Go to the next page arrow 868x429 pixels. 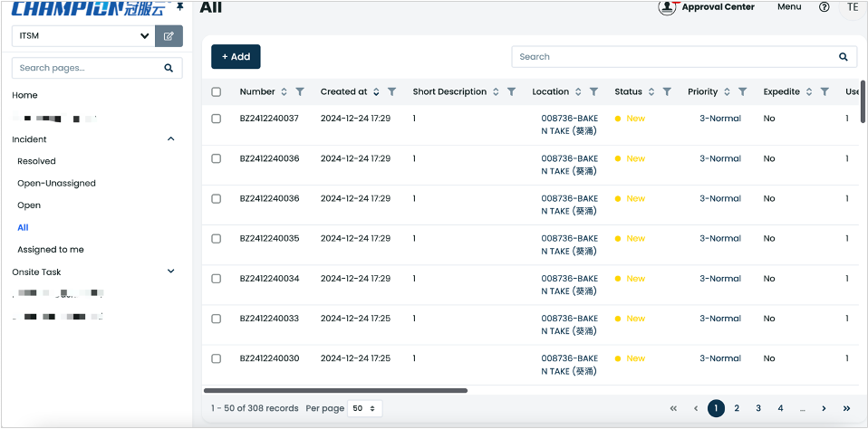[824, 408]
